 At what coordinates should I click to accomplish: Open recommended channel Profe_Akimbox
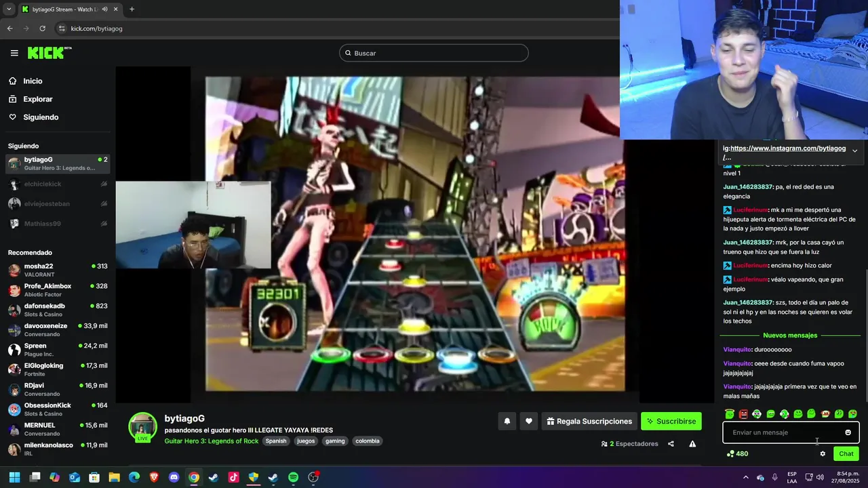point(58,290)
